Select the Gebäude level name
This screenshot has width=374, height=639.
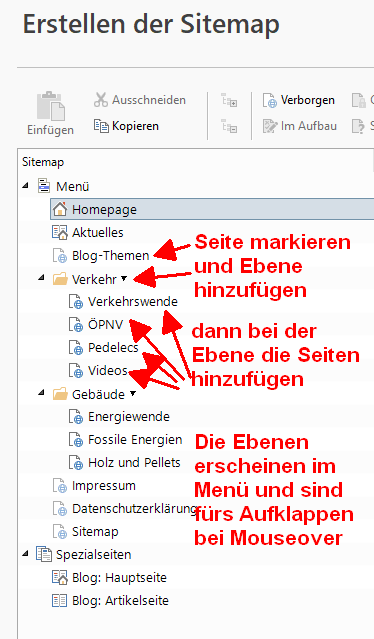point(99,394)
